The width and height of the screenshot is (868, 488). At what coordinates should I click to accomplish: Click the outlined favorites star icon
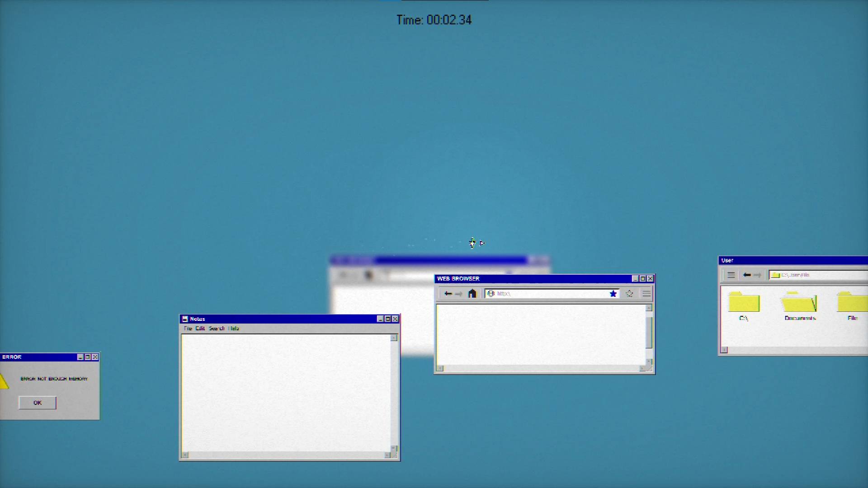[629, 294]
